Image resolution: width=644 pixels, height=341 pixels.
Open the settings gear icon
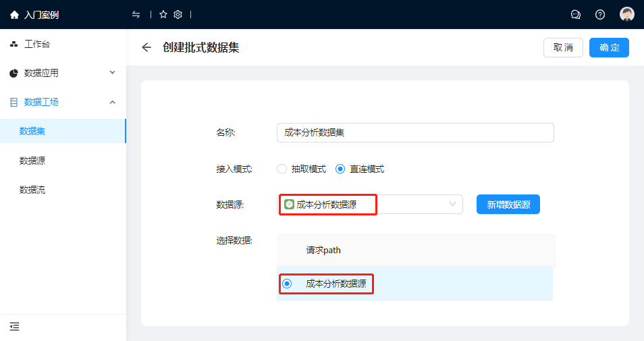pos(178,15)
